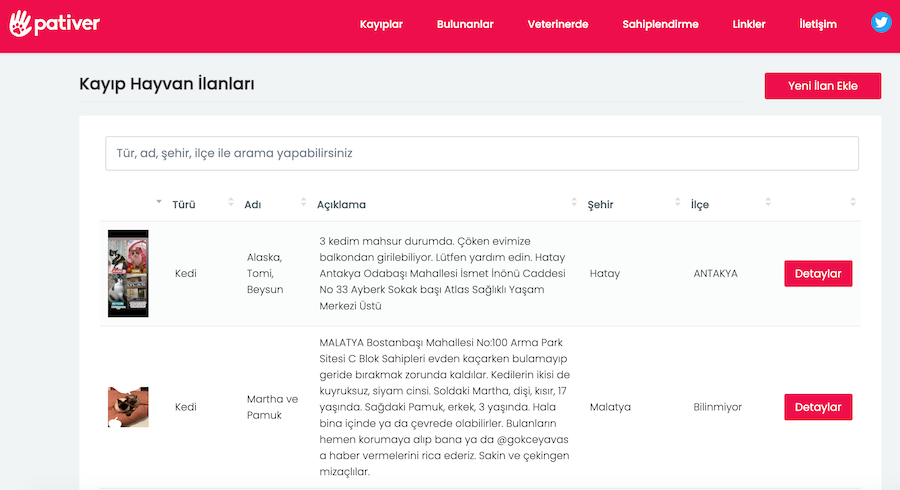Go to the Bulunanlar page
The width and height of the screenshot is (900, 490).
pos(465,24)
